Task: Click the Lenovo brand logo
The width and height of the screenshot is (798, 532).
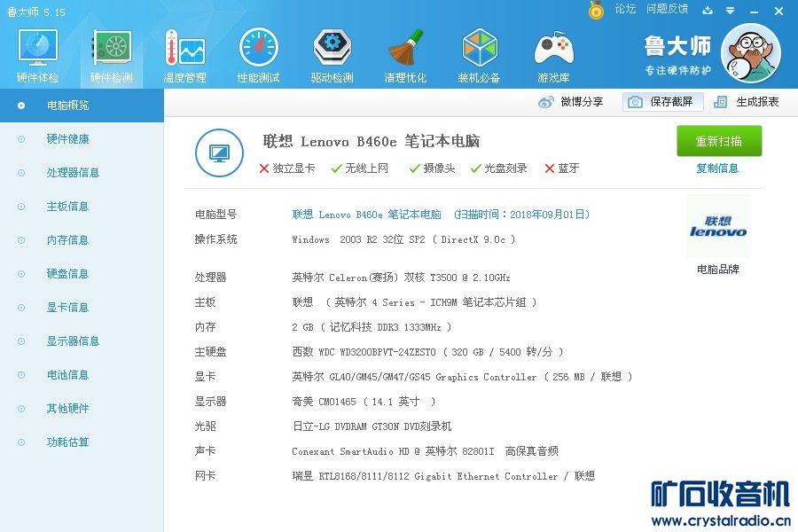Action: (718, 226)
